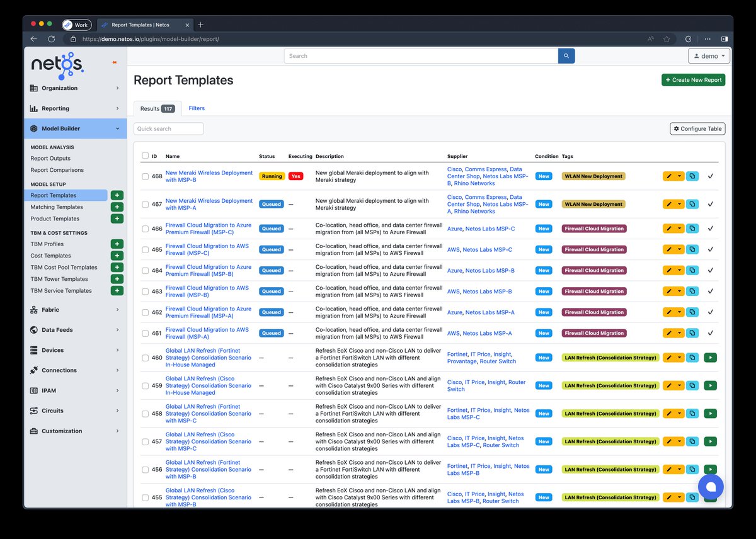Go to TBM Service Templates in sidebar
This screenshot has height=539, width=756.
(x=61, y=291)
